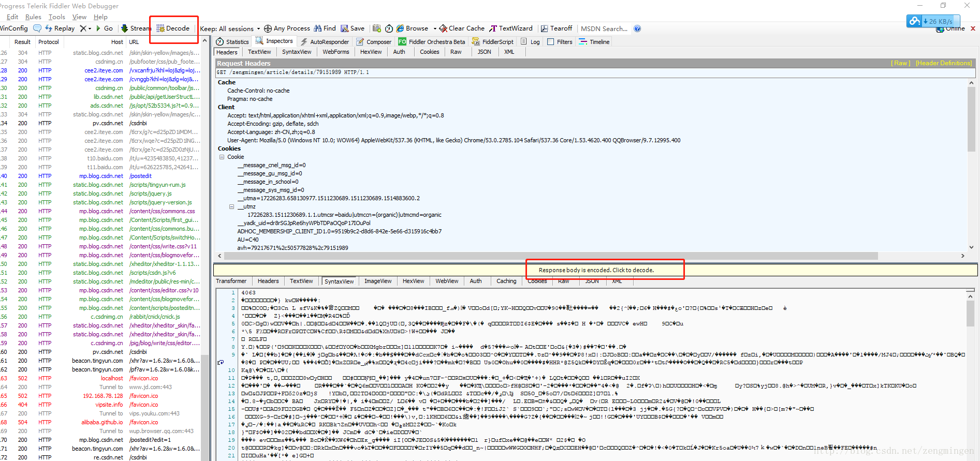The image size is (980, 461).
Task: Switch to the Statistics tab
Action: point(232,42)
